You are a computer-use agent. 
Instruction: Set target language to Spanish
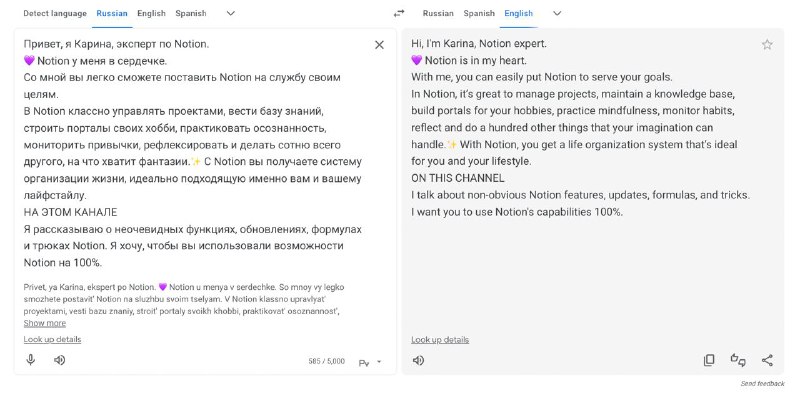coord(479,13)
